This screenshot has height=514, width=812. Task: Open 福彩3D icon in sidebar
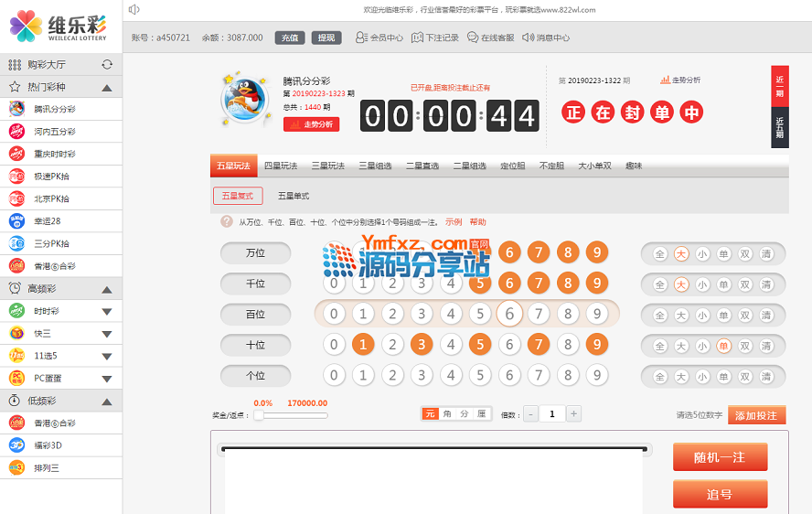click(x=16, y=445)
